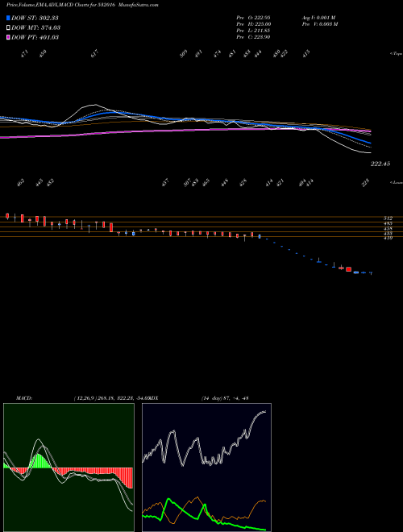The height and width of the screenshot is (532, 403).
Task: Click the large red candlestick near chart end
Action: pyautogui.click(x=348, y=269)
